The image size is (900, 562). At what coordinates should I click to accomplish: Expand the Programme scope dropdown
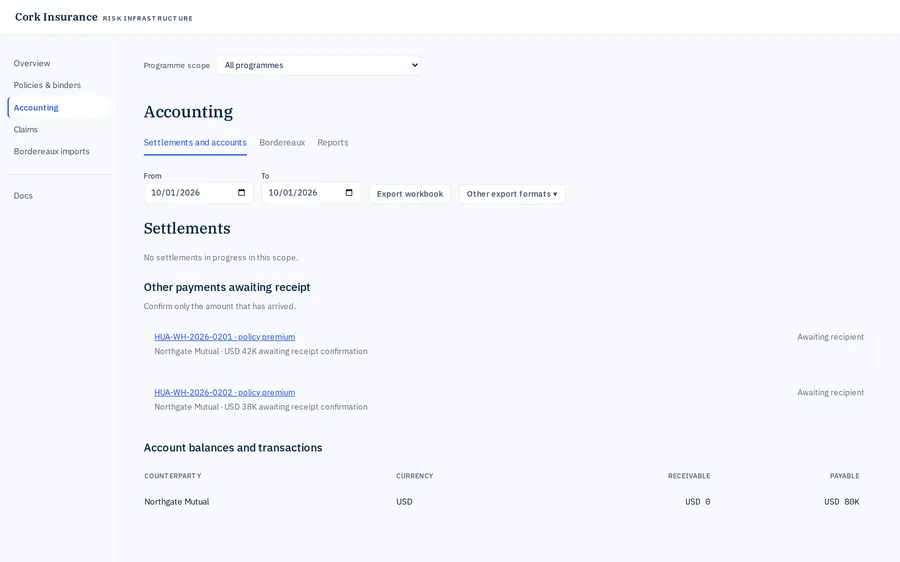(x=318, y=65)
